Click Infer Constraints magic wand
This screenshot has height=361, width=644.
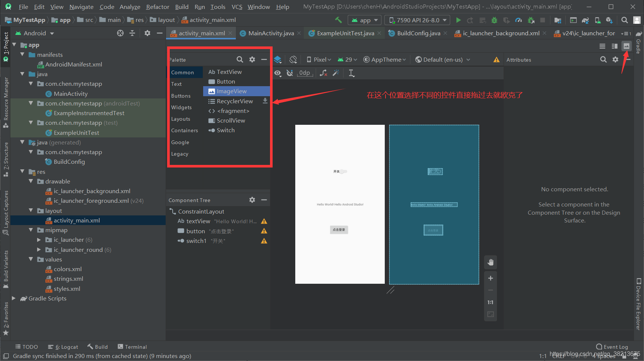click(336, 73)
